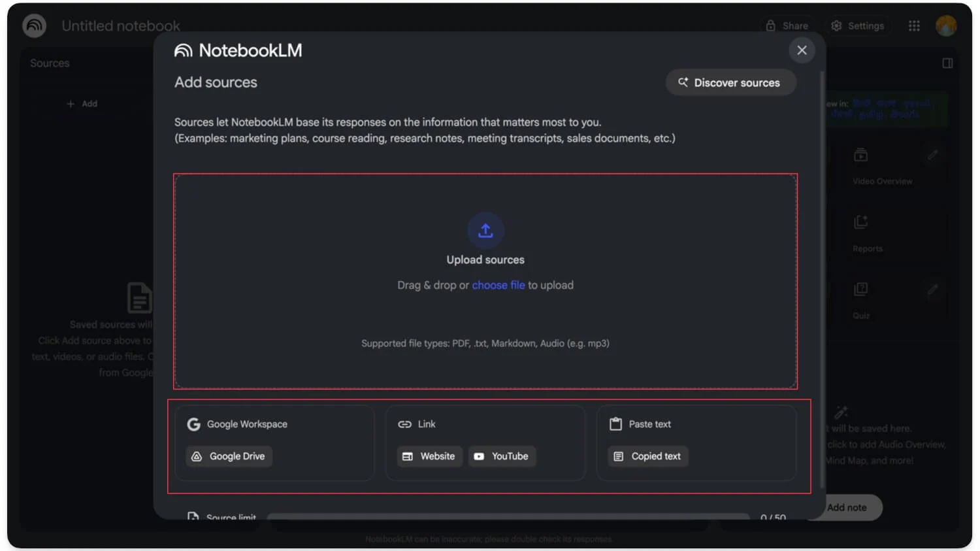Collapse the Studio side panel

tap(947, 63)
